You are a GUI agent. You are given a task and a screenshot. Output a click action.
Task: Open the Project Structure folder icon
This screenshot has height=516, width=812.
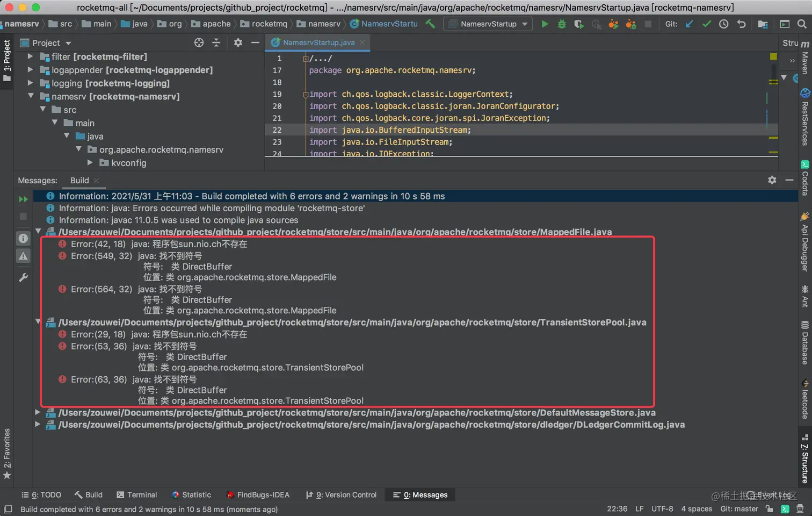coord(763,24)
